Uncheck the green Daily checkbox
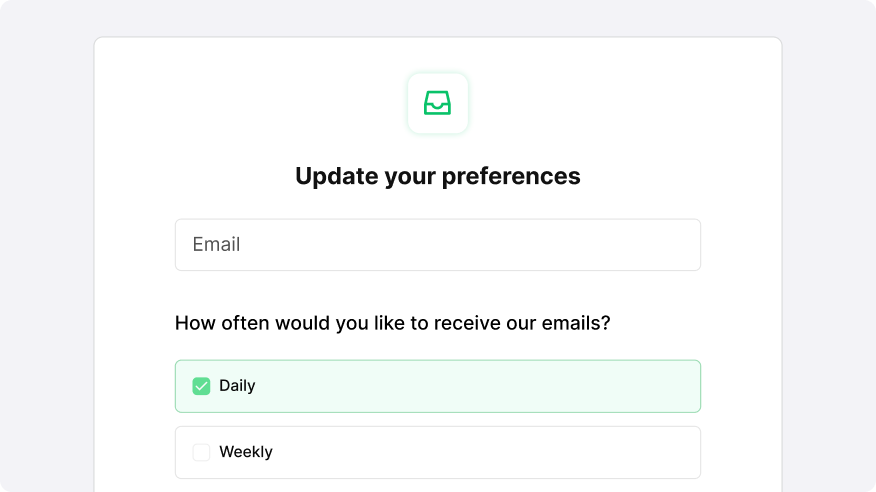This screenshot has width=876, height=492. click(x=201, y=386)
